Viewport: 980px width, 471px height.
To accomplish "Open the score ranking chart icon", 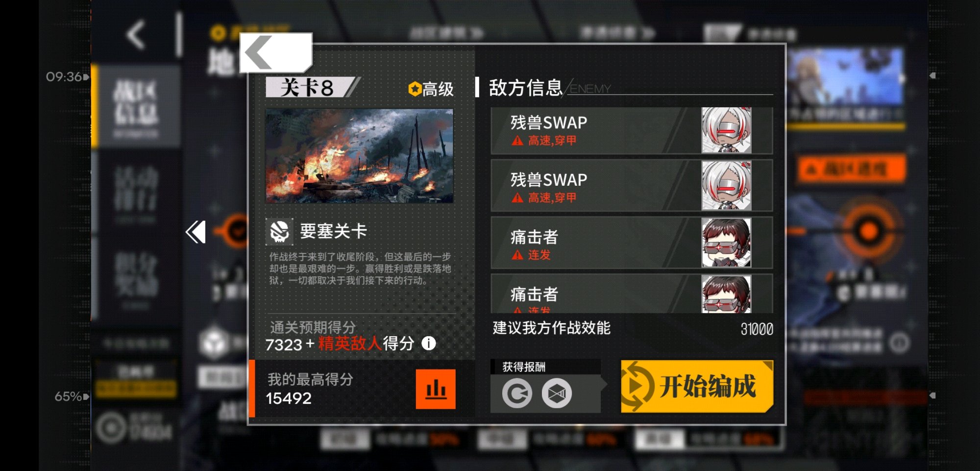I will [x=436, y=389].
